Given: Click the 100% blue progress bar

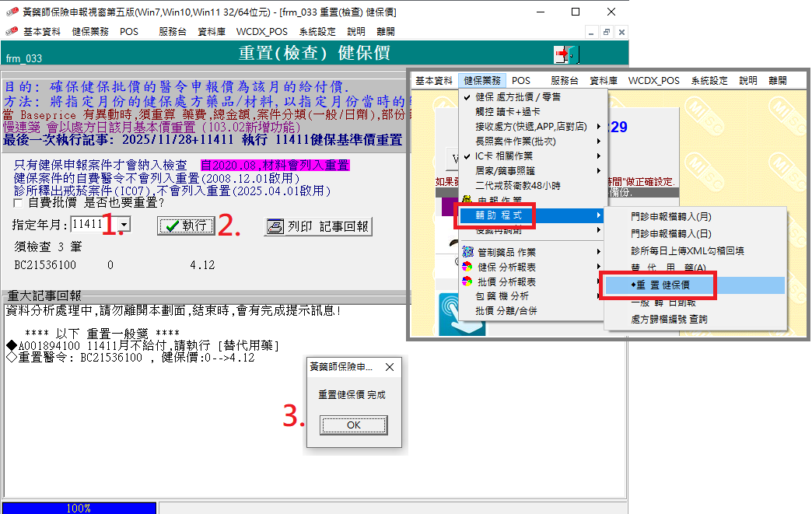Looking at the screenshot, I should coord(78,508).
